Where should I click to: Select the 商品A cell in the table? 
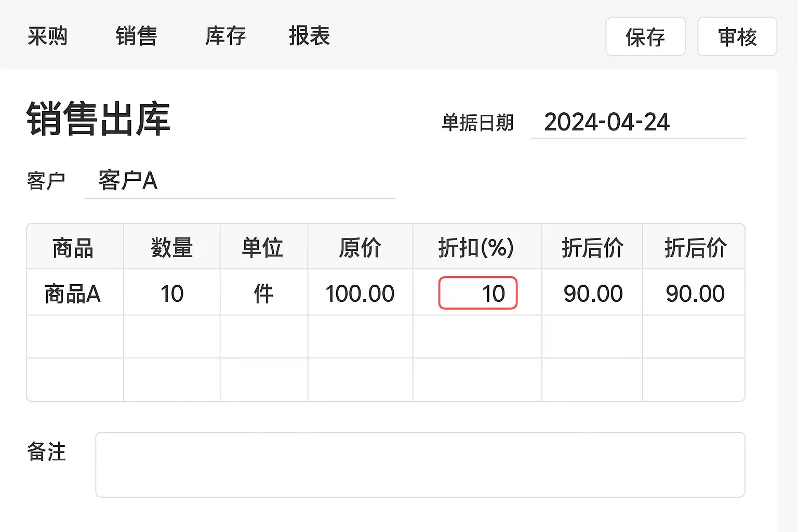pyautogui.click(x=73, y=294)
